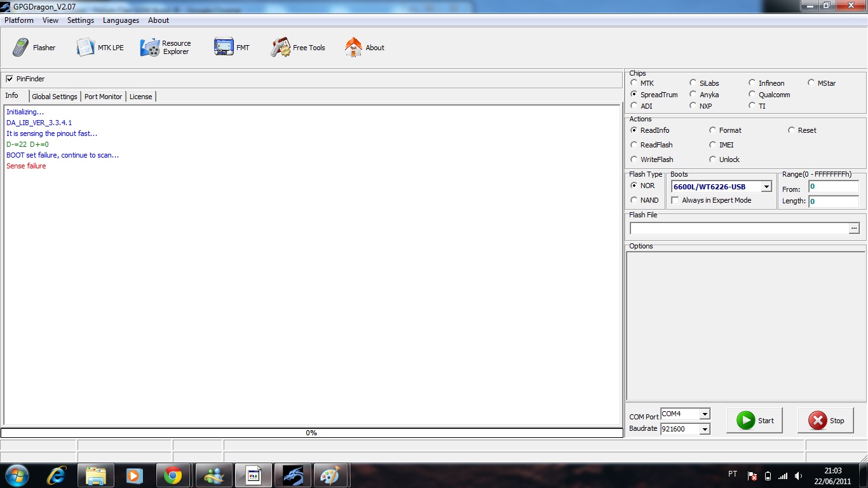Expand the COM Port dropdown
This screenshot has width=868, height=488.
(x=704, y=414)
